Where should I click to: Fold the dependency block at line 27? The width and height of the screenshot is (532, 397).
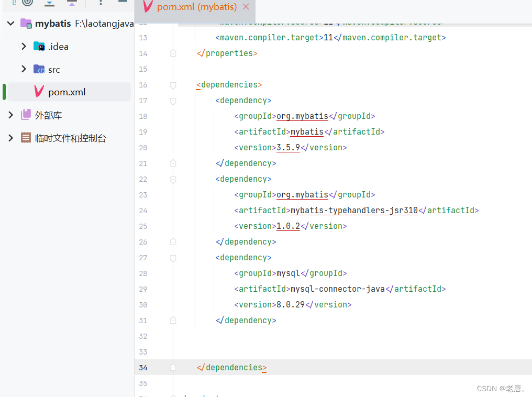point(173,258)
